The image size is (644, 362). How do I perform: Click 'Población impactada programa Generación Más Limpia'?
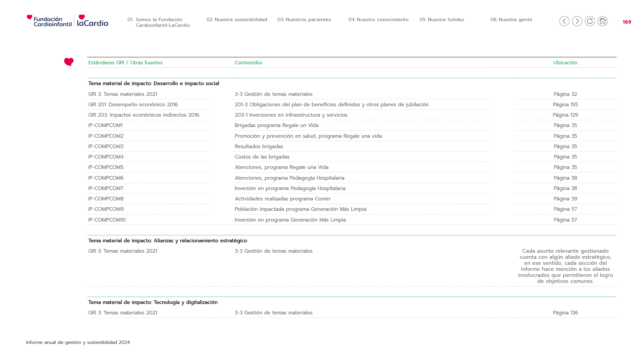click(300, 209)
